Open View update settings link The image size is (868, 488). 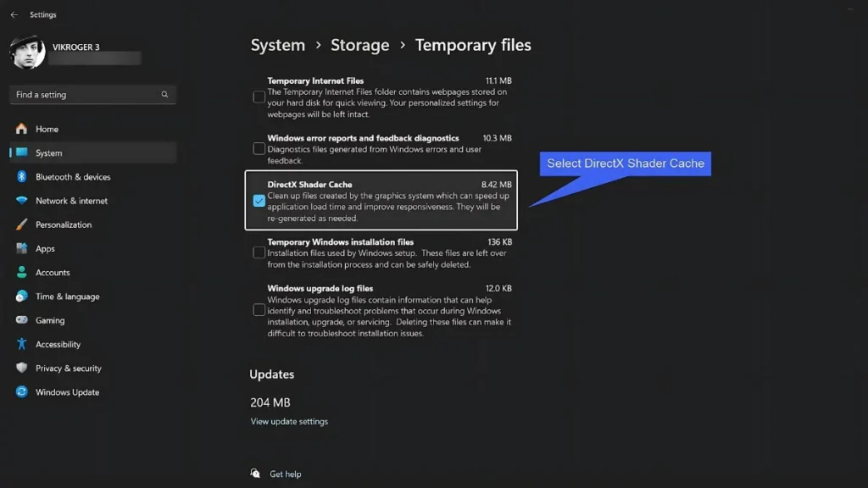[x=289, y=421]
